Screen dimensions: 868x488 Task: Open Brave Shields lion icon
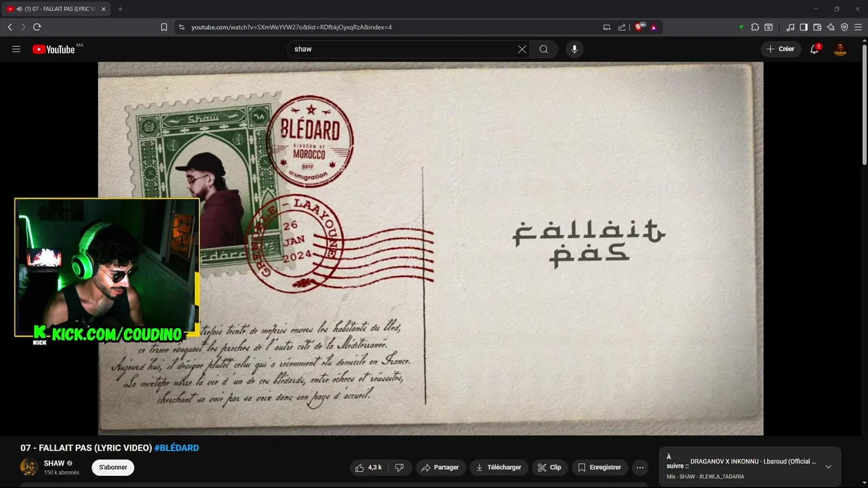(639, 27)
